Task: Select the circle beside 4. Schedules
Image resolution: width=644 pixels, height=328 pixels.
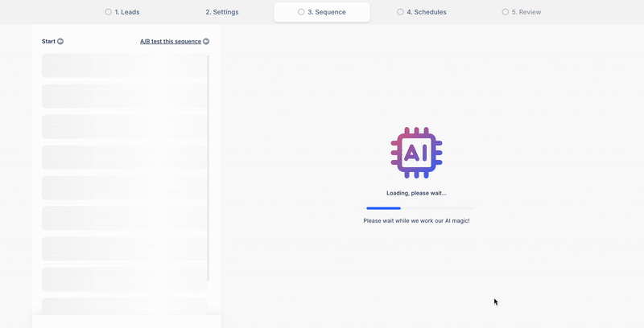Action: pos(401,12)
